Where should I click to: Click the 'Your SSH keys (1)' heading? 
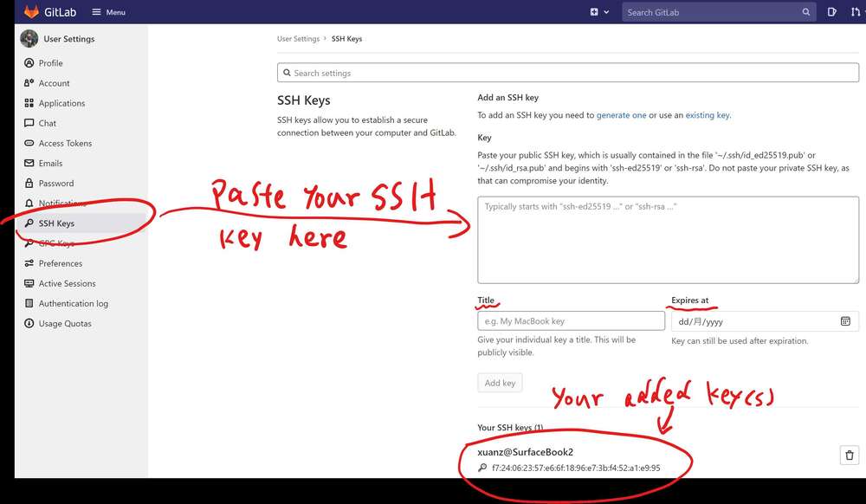tap(510, 427)
